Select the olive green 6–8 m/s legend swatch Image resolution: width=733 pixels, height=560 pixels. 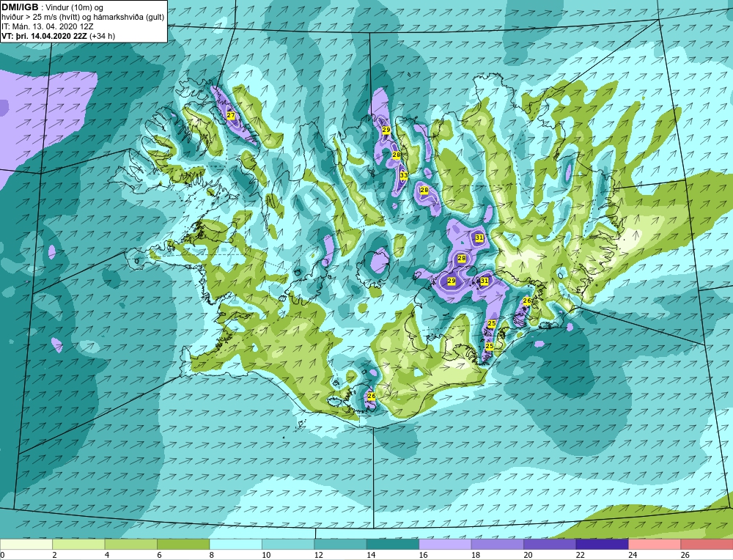point(183,544)
